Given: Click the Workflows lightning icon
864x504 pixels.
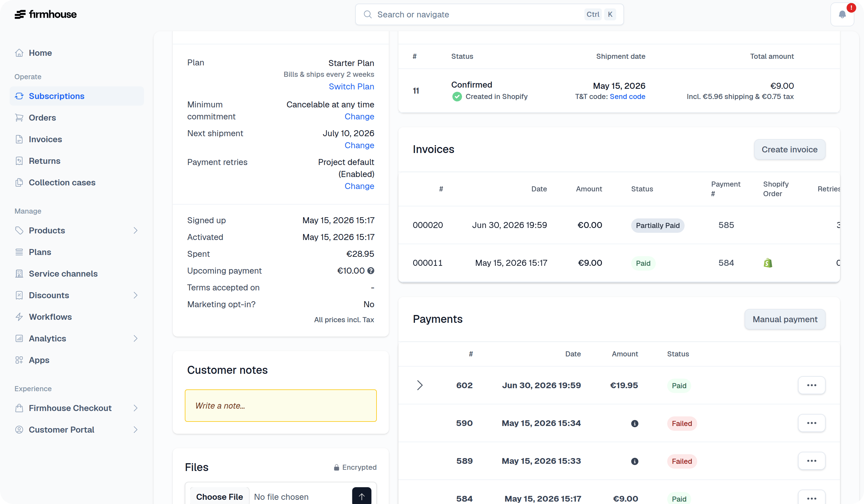Looking at the screenshot, I should 19,317.
